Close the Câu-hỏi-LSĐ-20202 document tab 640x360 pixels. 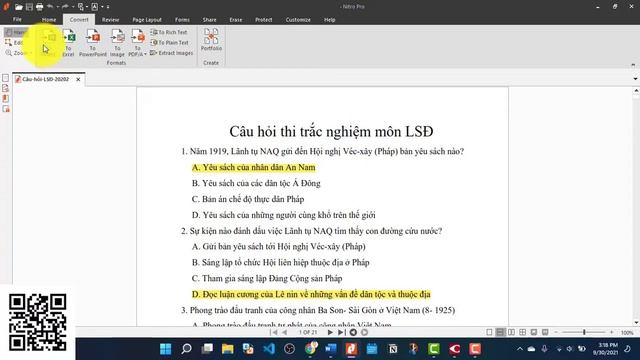[78, 79]
